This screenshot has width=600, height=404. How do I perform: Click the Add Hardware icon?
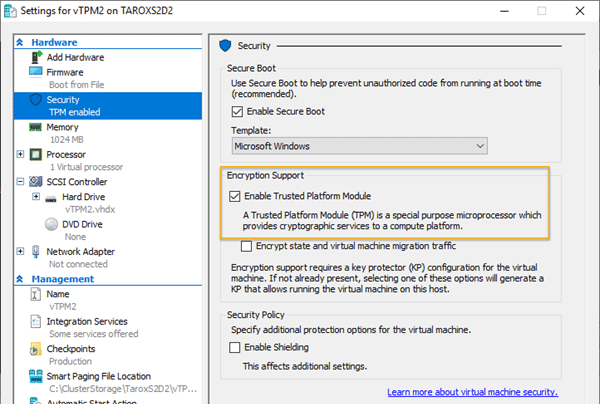point(36,57)
